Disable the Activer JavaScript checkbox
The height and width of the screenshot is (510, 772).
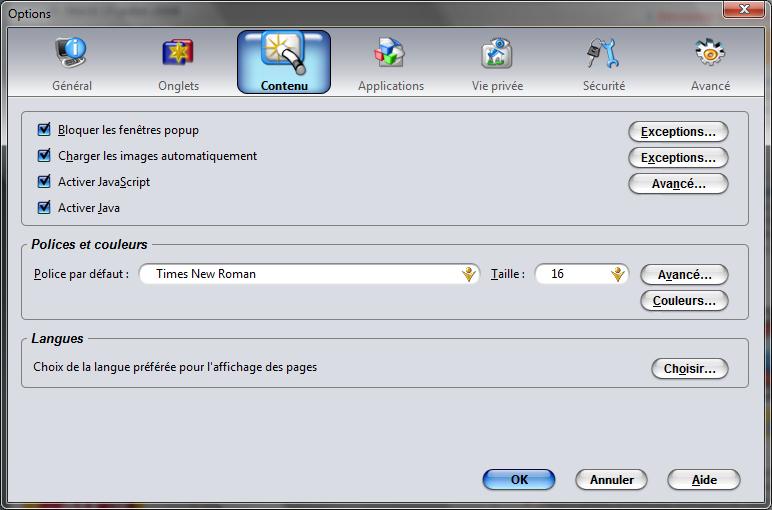tap(44, 182)
